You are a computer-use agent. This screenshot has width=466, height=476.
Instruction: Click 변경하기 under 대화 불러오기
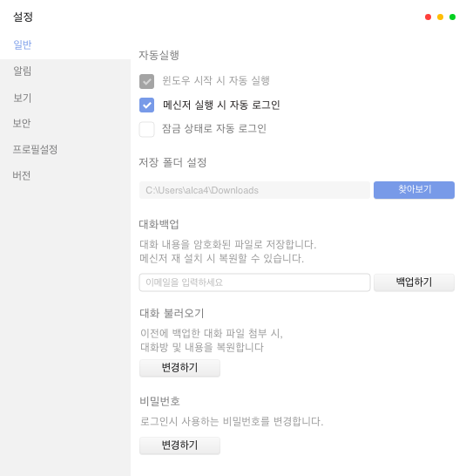(180, 368)
